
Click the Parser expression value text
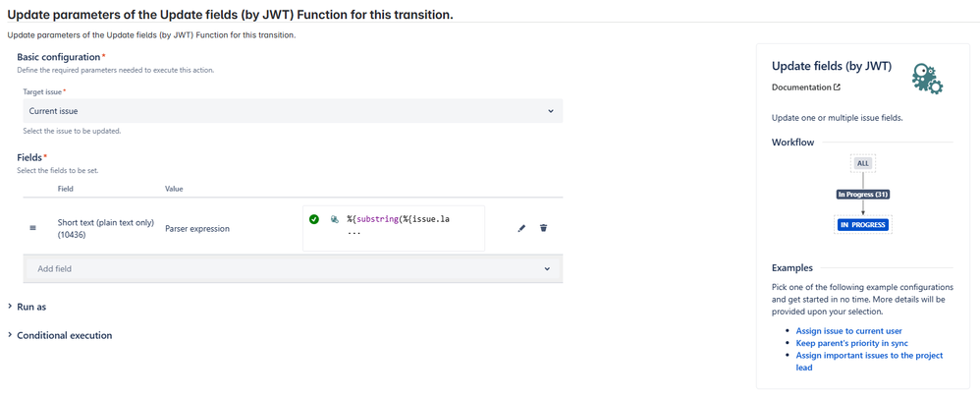(196, 229)
